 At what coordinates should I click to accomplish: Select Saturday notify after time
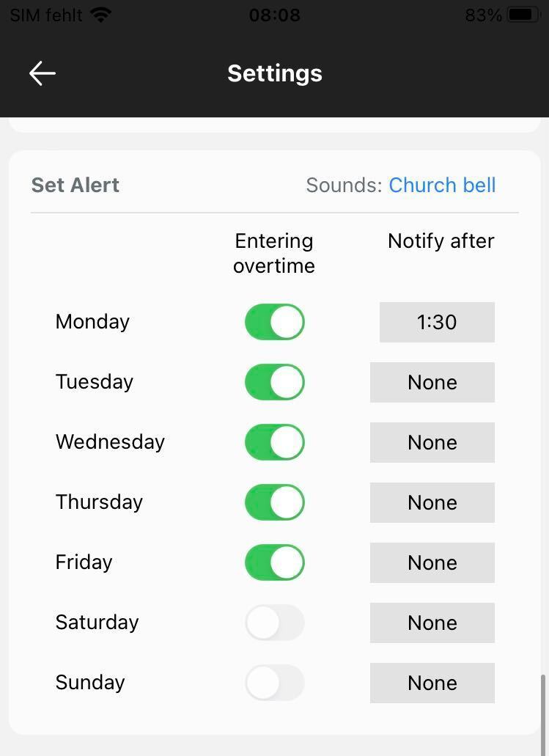tap(432, 623)
